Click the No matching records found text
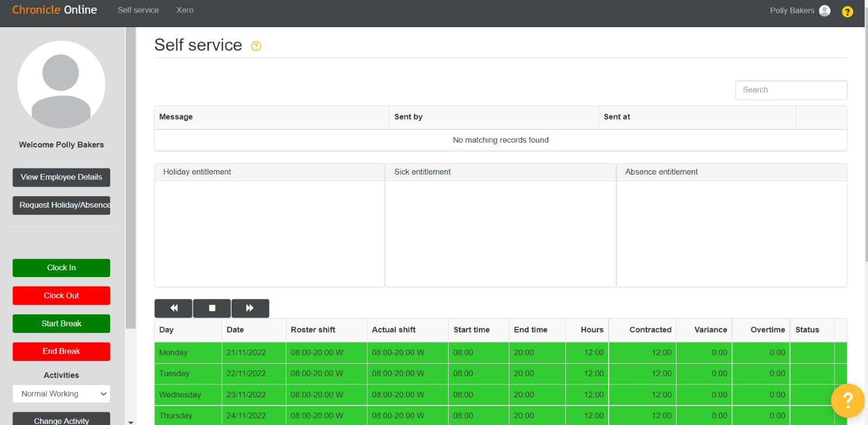Viewport: 868px width, 425px height. click(501, 140)
